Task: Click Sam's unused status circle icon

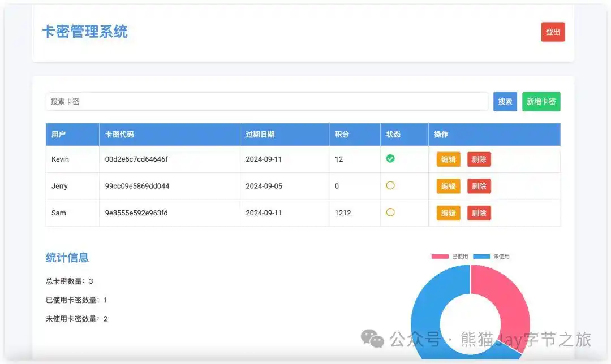Action: coord(390,213)
